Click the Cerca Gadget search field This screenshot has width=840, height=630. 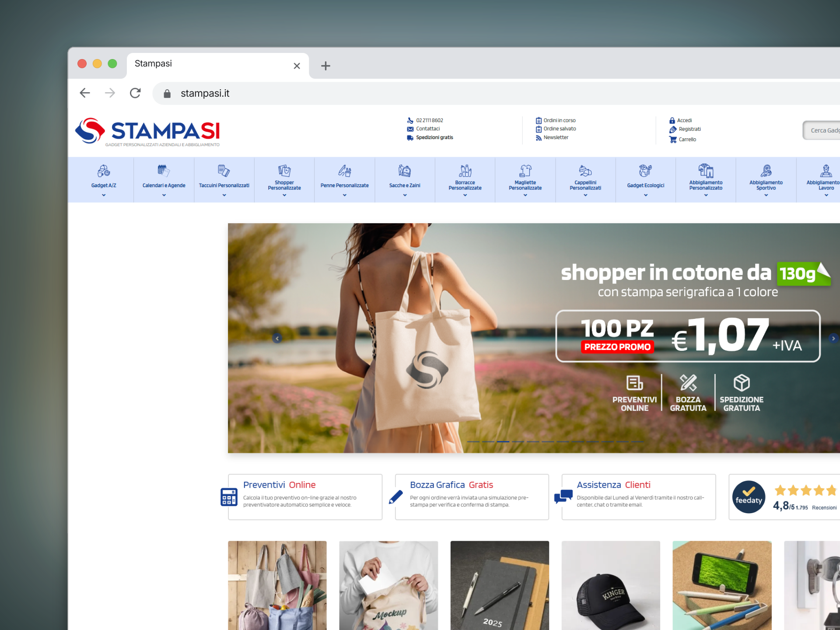(822, 130)
